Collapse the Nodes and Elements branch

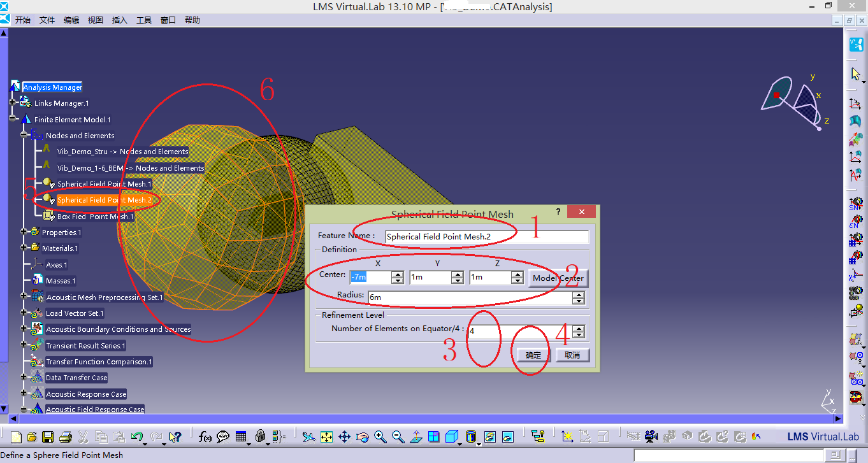pyautogui.click(x=23, y=135)
